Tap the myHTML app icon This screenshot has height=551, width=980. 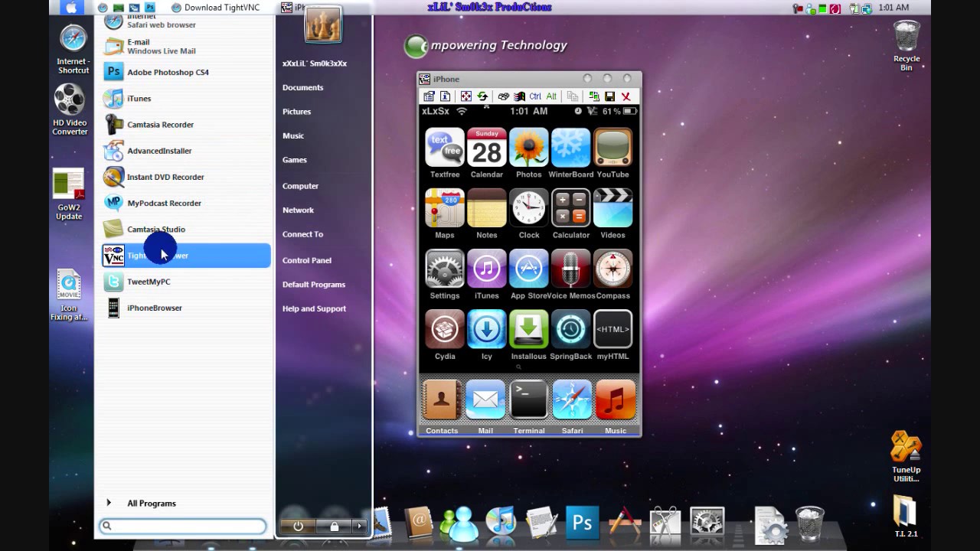click(x=613, y=329)
